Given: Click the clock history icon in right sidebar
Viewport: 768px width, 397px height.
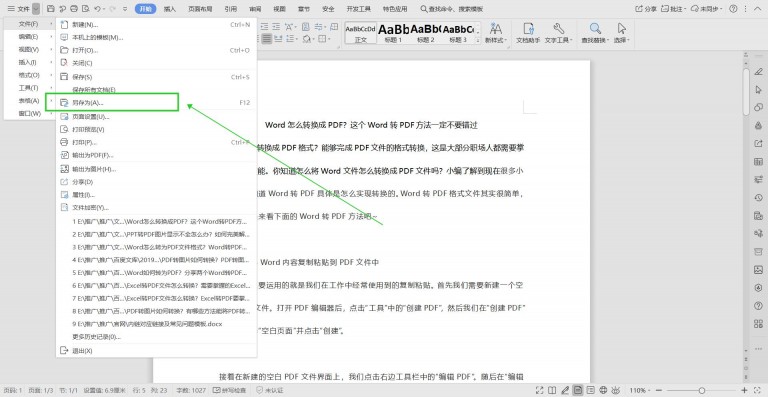Looking at the screenshot, I should pos(758,198).
